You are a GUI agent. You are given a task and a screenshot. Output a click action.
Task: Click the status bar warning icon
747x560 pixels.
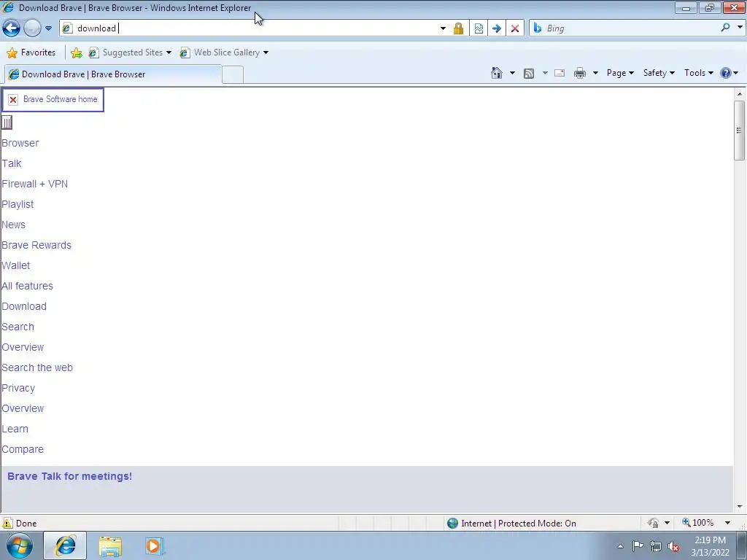click(7, 523)
